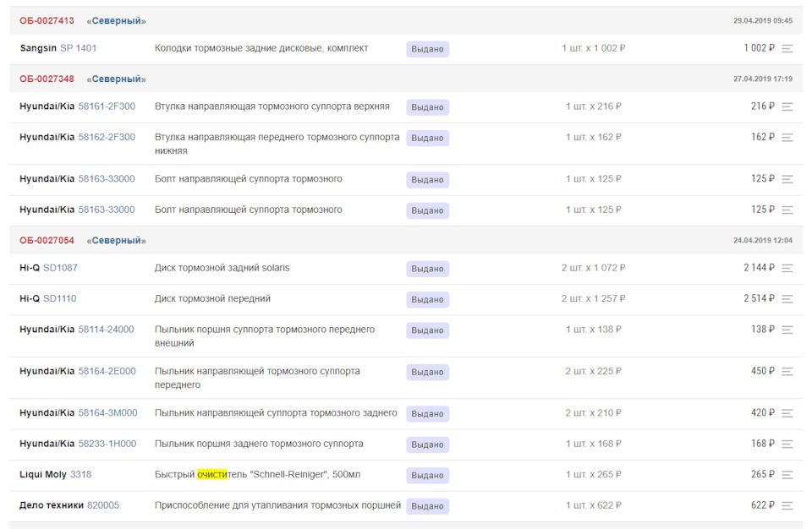Open row options for part 58114-24000
Viewport: 812px width, 529px height.
787,330
